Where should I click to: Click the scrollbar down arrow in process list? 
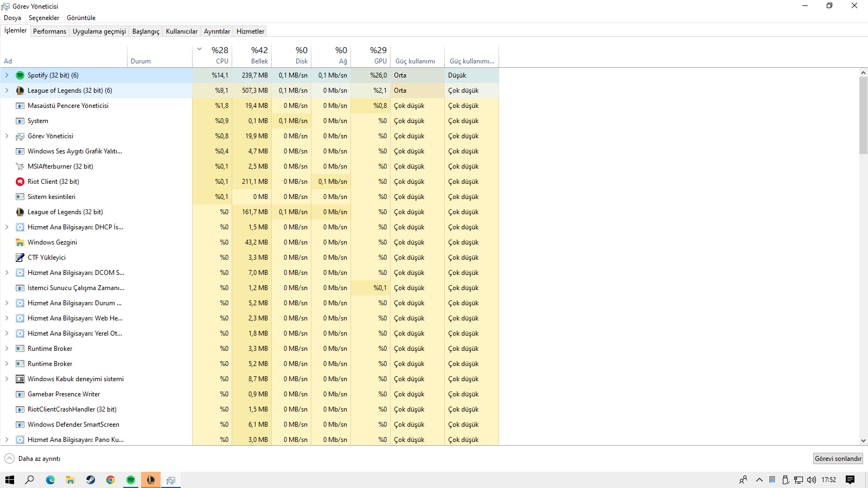863,441
